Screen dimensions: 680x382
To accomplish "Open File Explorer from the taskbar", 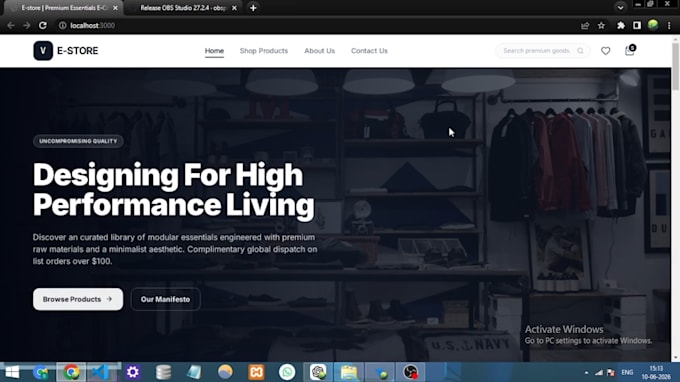I will coord(349,372).
